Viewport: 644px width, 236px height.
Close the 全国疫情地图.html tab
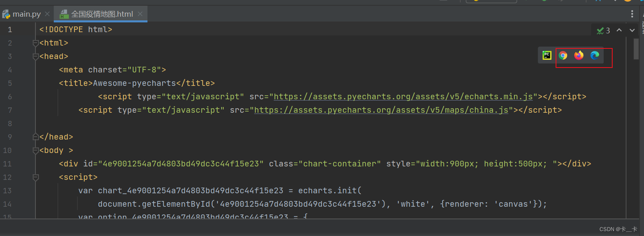click(140, 14)
